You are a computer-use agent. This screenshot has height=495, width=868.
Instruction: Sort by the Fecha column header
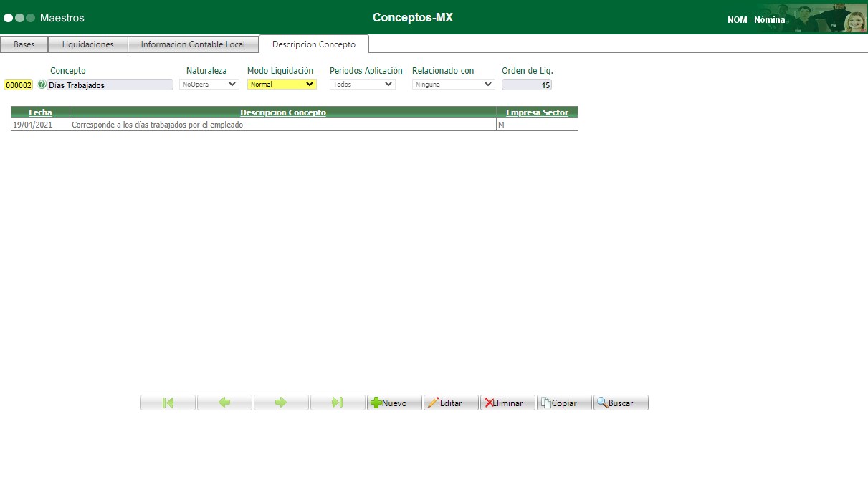click(40, 112)
